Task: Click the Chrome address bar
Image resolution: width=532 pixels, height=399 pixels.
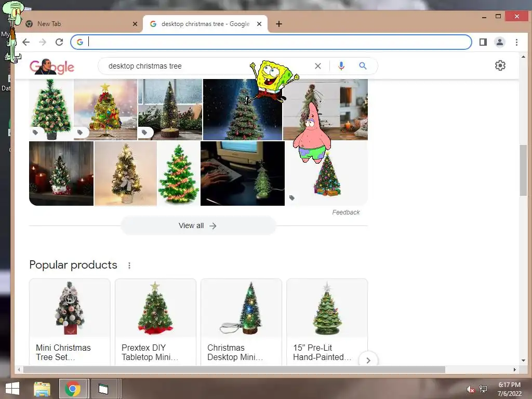Action: [271, 42]
